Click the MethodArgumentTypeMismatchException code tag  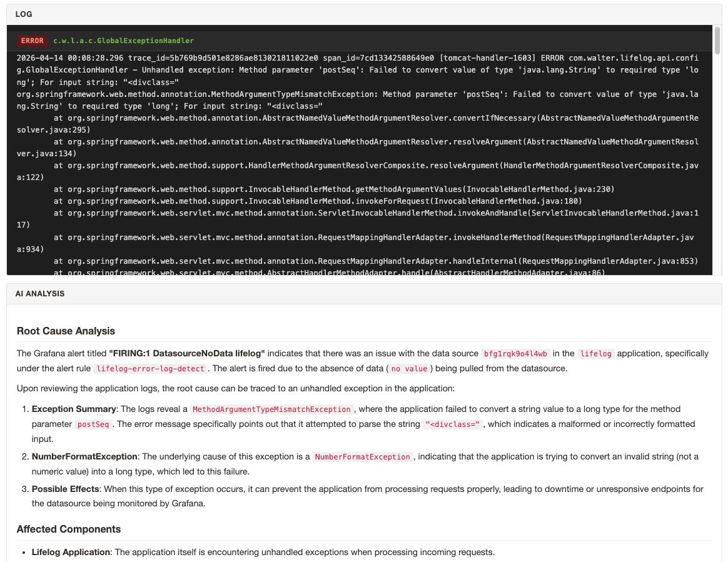(x=271, y=409)
